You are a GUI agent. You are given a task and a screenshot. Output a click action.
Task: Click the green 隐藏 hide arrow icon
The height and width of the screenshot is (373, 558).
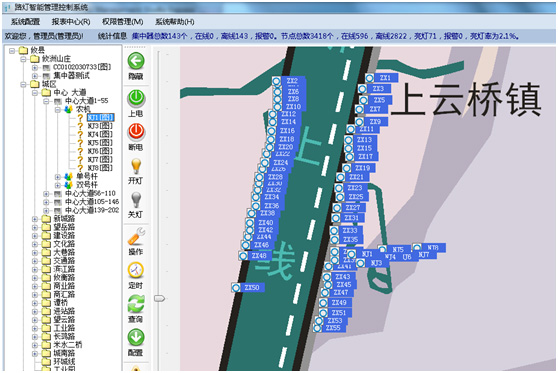(x=136, y=61)
